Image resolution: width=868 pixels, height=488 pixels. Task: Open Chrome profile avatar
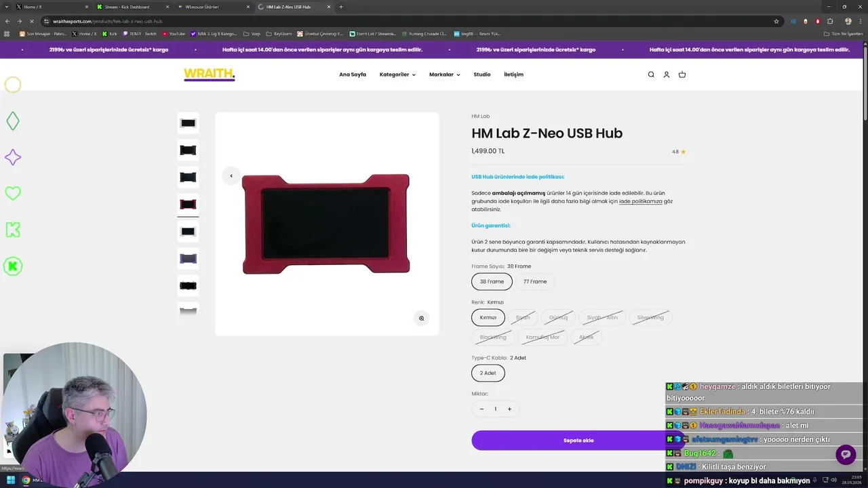coord(848,21)
